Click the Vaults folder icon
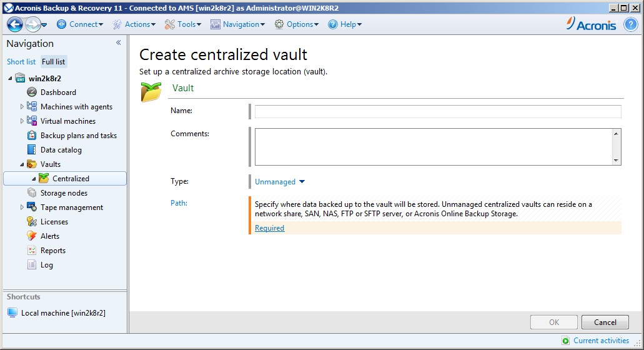 pyautogui.click(x=32, y=164)
